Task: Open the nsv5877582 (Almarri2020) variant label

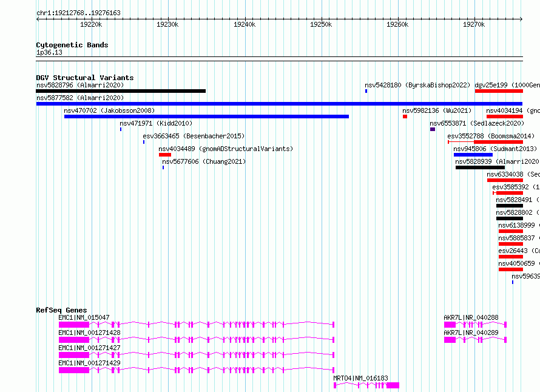Action: [x=80, y=98]
